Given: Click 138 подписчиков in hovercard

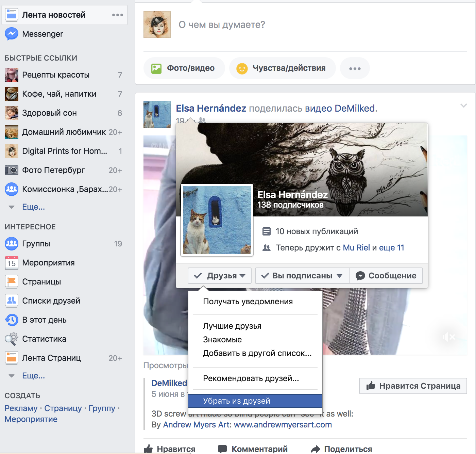Looking at the screenshot, I should click(x=290, y=205).
